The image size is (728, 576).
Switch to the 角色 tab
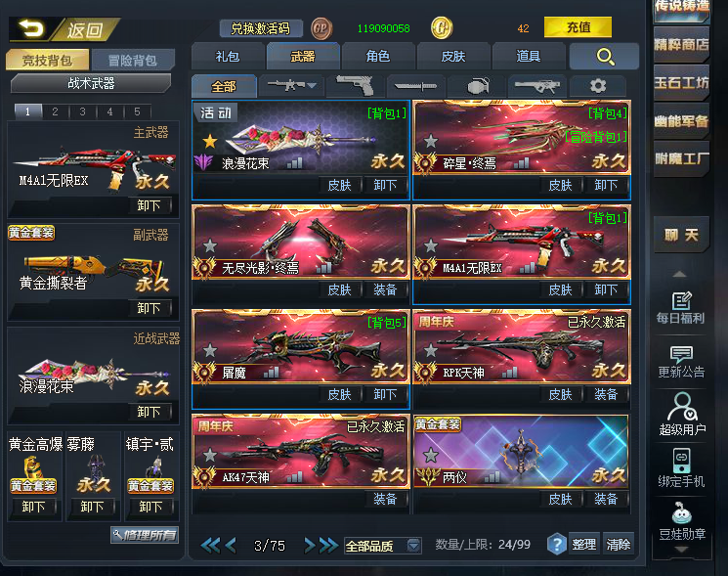378,56
